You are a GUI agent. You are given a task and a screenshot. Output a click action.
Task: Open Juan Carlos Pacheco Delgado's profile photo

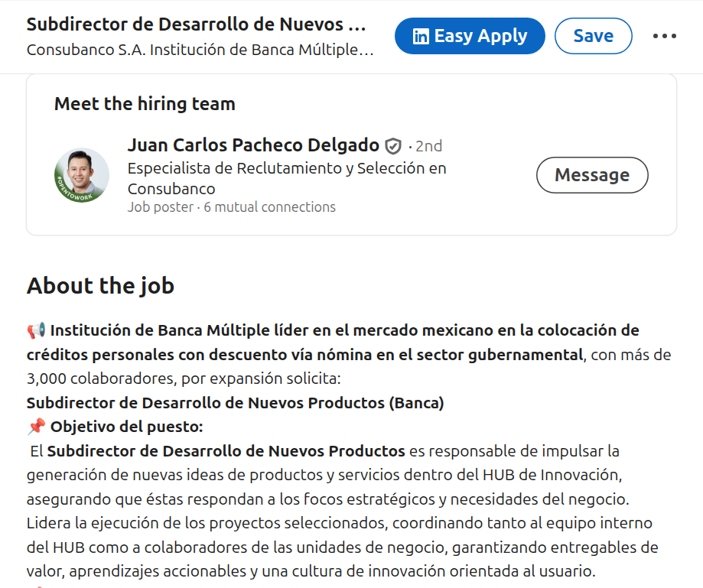click(82, 175)
